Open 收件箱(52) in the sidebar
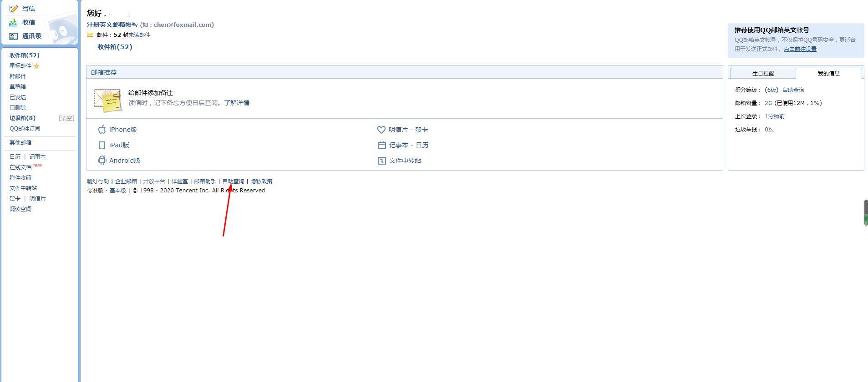 click(x=25, y=55)
